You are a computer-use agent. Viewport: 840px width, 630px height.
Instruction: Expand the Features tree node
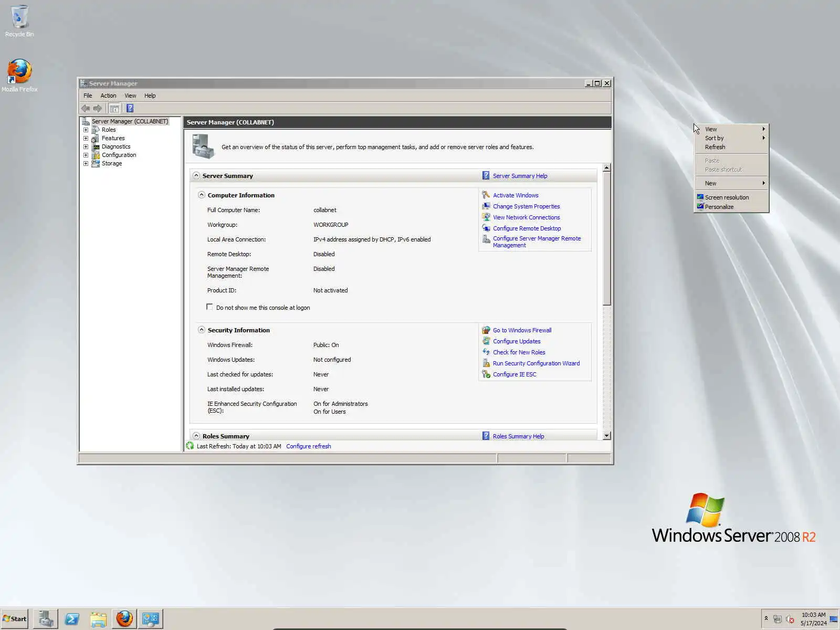click(86, 138)
